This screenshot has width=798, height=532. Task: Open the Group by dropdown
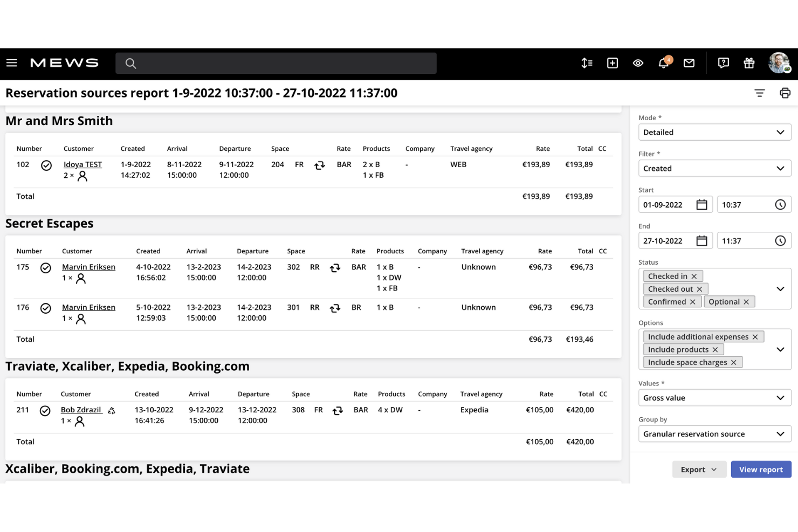(x=714, y=434)
